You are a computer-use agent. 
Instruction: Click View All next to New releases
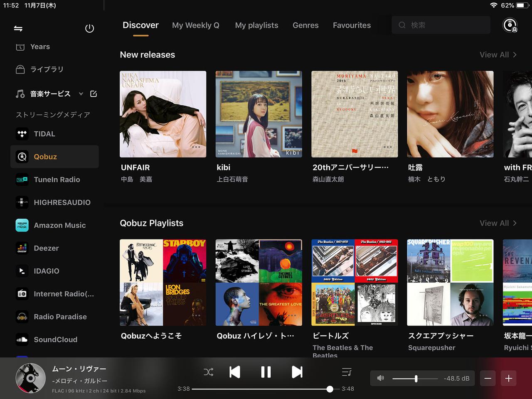(x=498, y=54)
